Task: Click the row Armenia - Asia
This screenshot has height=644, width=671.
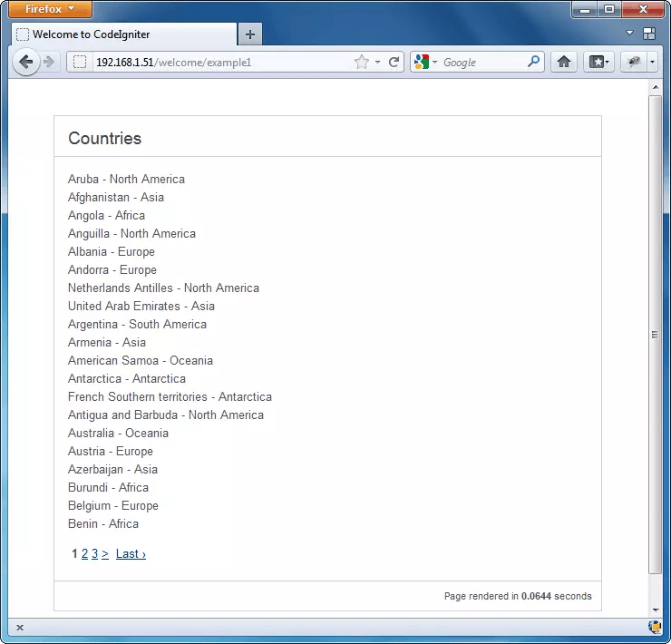Action: tap(107, 342)
